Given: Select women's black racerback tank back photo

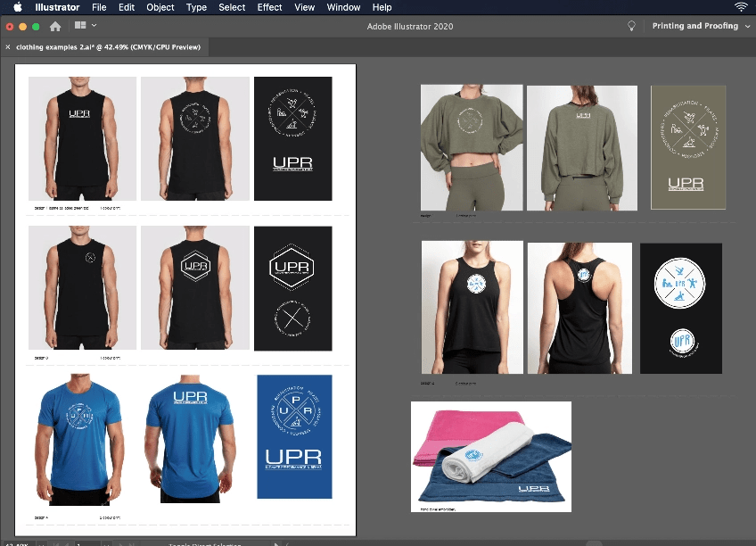Looking at the screenshot, I should [579, 308].
